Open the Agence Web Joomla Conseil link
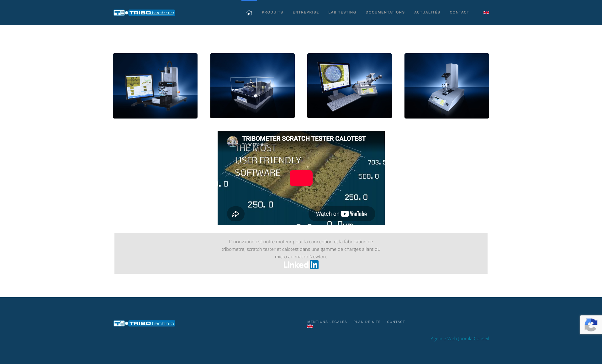This screenshot has height=364, width=602. pyautogui.click(x=460, y=339)
